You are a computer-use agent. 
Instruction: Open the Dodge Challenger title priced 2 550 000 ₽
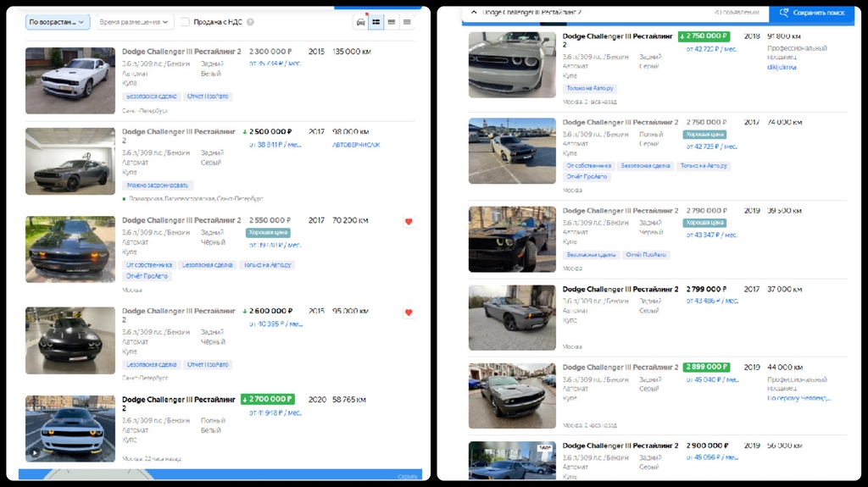point(181,220)
